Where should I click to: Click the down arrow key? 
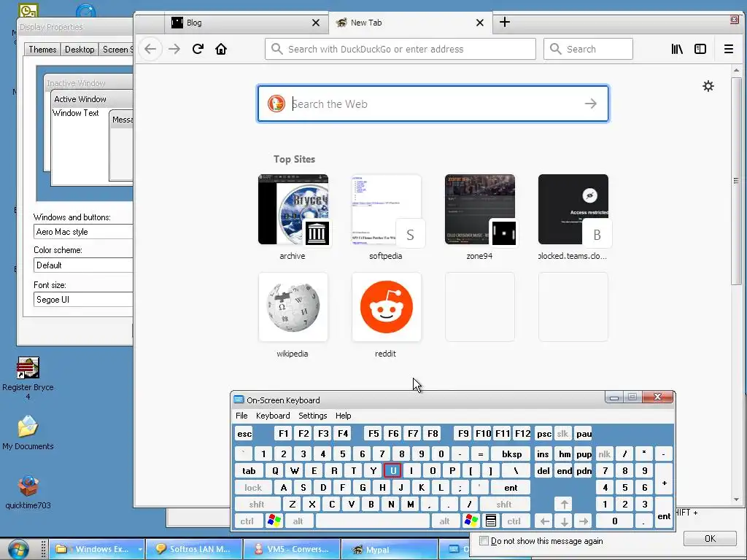[564, 521]
